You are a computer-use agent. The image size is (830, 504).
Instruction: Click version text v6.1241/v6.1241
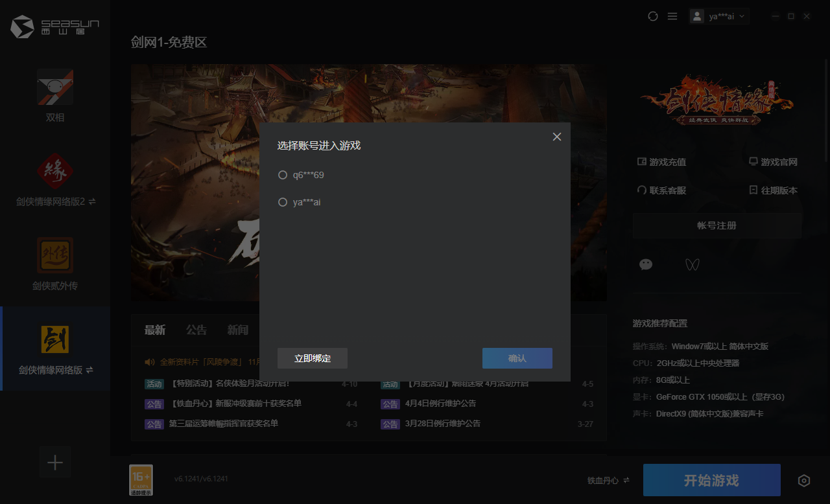[x=201, y=479]
